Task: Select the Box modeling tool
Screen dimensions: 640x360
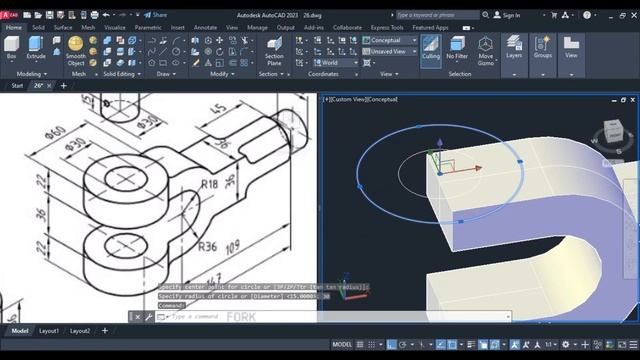Action: coord(11,48)
